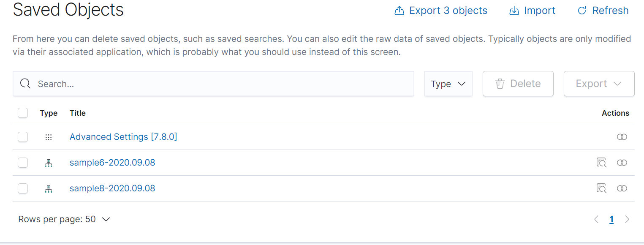Refresh the saved objects list

coord(603,11)
